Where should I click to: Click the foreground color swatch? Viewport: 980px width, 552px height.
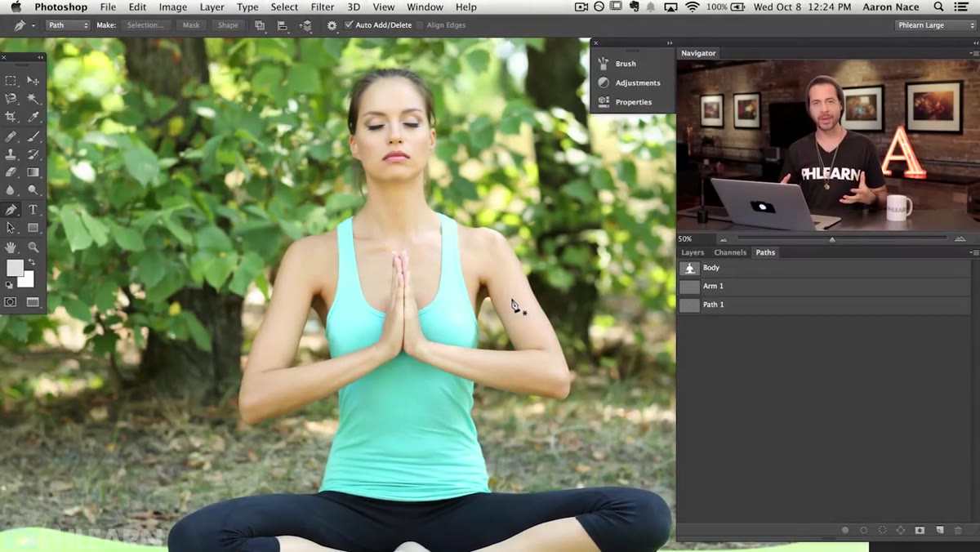pos(15,268)
